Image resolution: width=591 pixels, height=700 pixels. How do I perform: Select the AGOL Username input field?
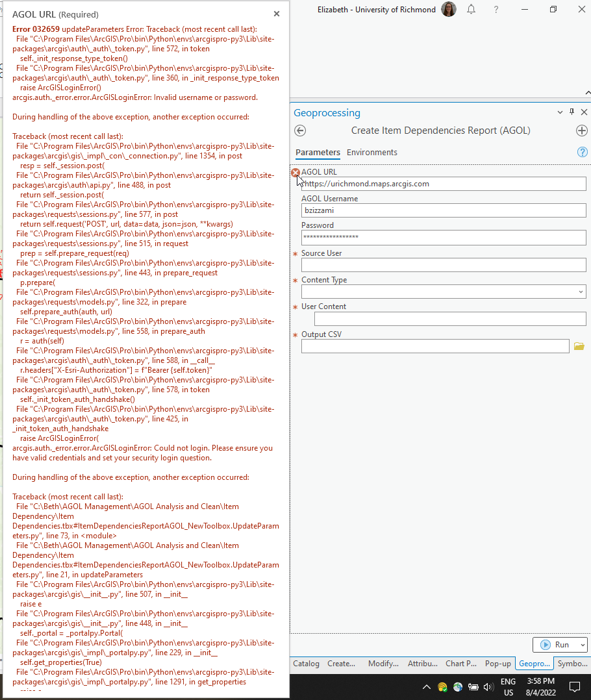point(443,210)
